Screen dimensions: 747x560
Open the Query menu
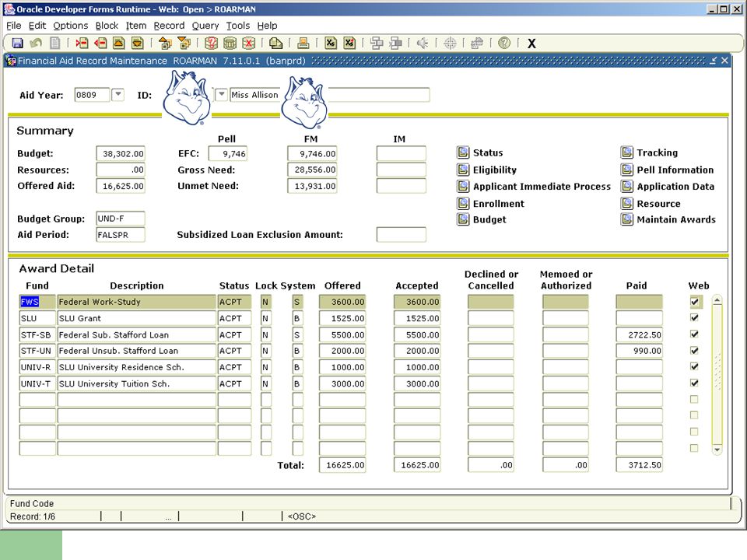coord(205,26)
